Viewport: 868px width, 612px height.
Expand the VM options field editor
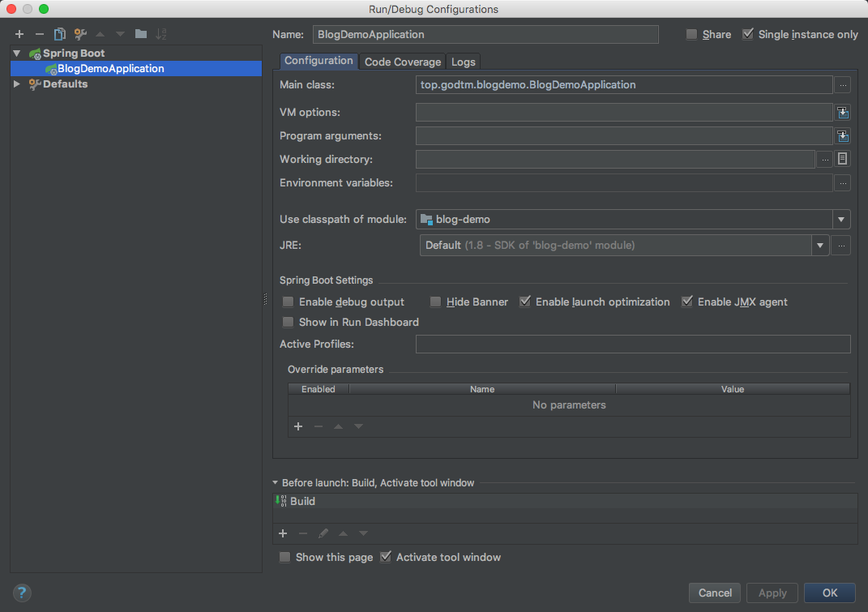(843, 113)
